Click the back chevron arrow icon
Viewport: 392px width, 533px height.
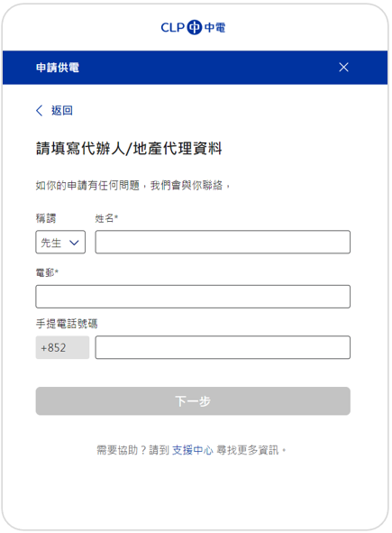(40, 110)
